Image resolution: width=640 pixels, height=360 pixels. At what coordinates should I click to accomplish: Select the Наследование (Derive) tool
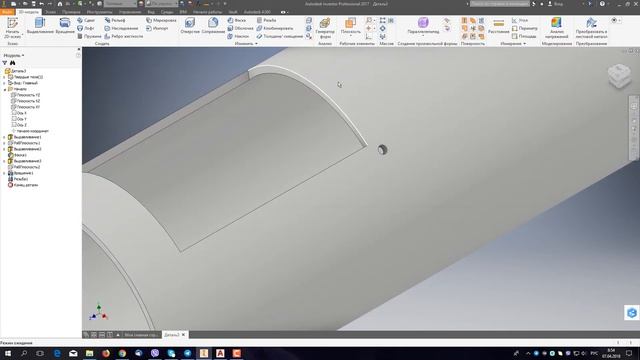pyautogui.click(x=121, y=28)
